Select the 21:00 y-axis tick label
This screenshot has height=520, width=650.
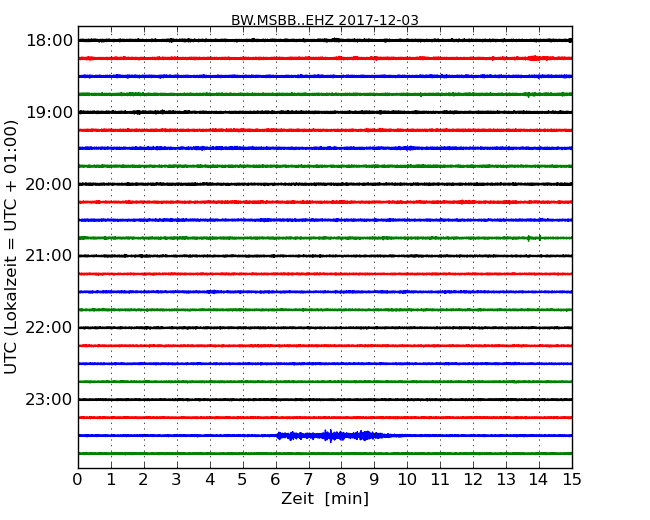(x=49, y=256)
